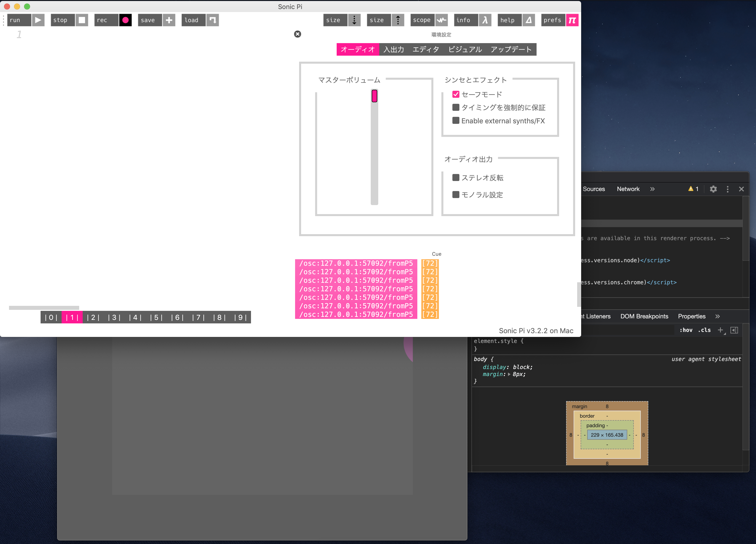
Task: Click the pink pi prefs icon
Action: pyautogui.click(x=572, y=20)
